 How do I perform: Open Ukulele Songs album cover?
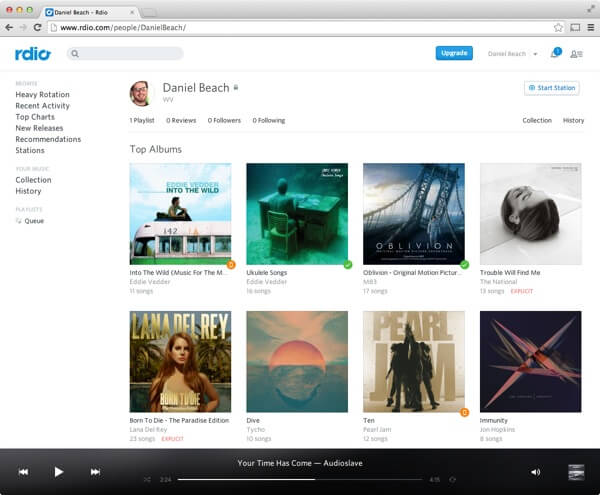pyautogui.click(x=297, y=214)
